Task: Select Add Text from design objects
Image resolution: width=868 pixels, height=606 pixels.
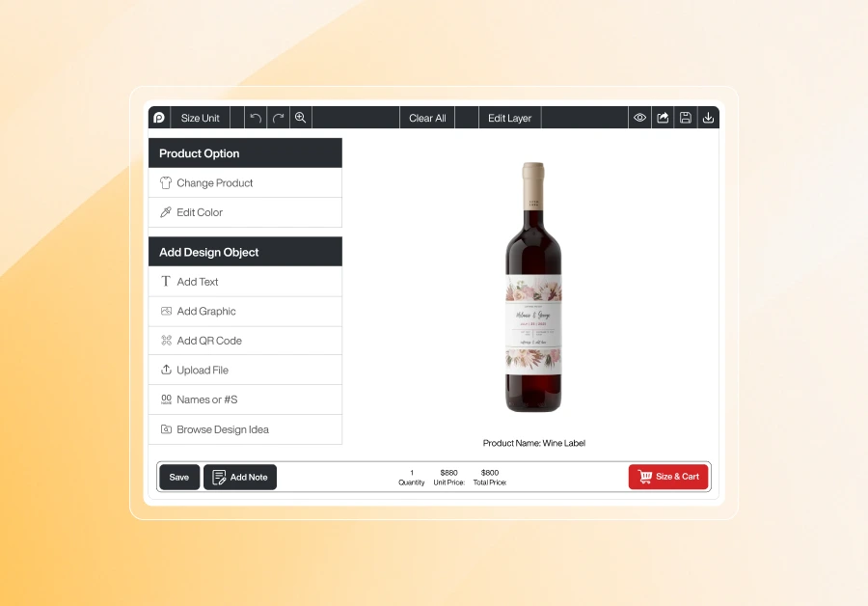Action: (x=245, y=282)
